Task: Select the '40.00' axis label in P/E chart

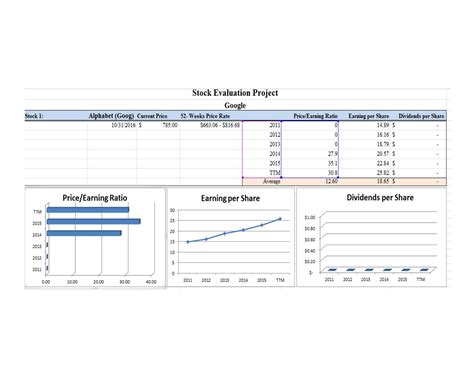Action: click(151, 282)
